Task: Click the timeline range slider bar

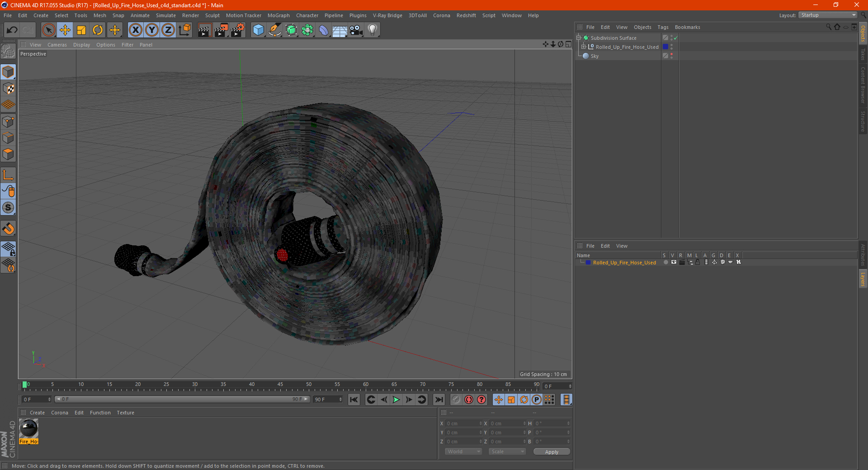Action: coord(182,399)
